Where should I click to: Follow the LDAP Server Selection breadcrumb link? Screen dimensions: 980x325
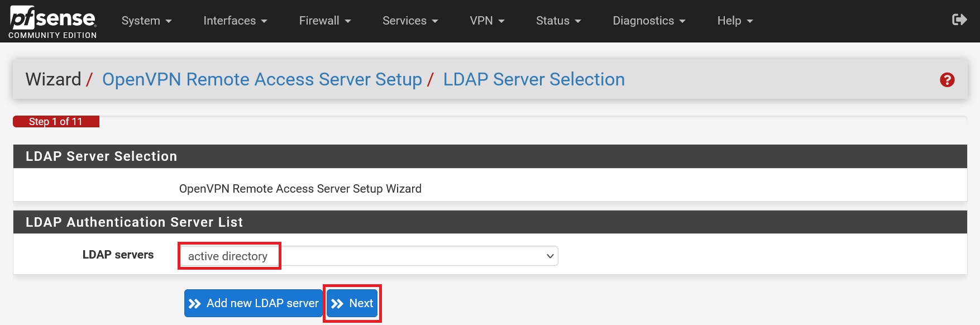534,79
